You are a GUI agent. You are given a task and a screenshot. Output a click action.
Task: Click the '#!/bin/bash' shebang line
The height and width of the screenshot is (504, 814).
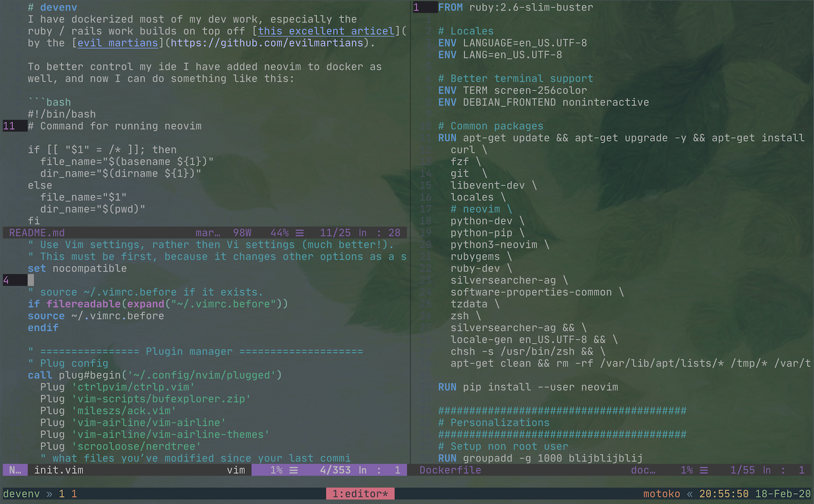click(x=62, y=114)
